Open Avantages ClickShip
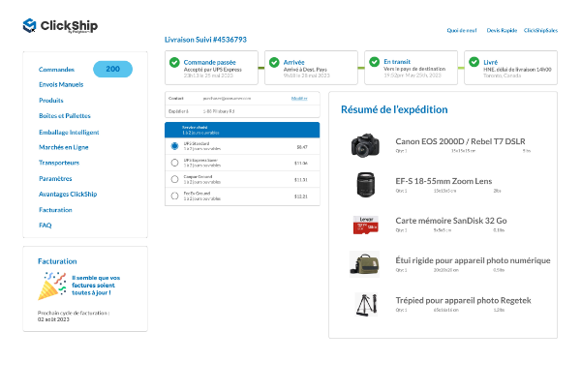 68,194
